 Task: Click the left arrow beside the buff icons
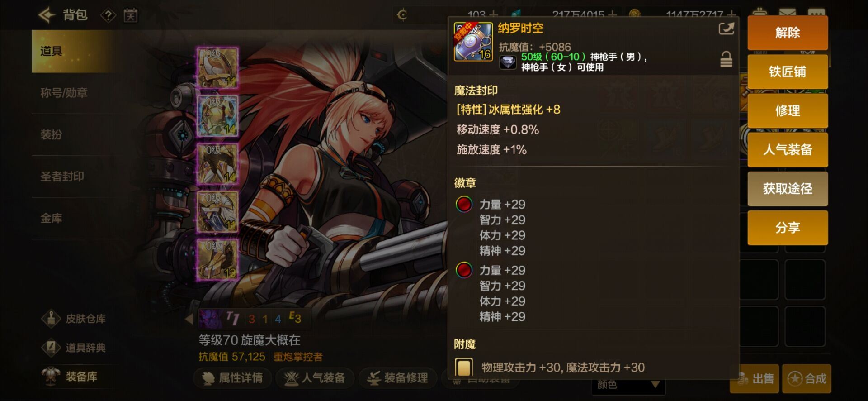click(189, 319)
